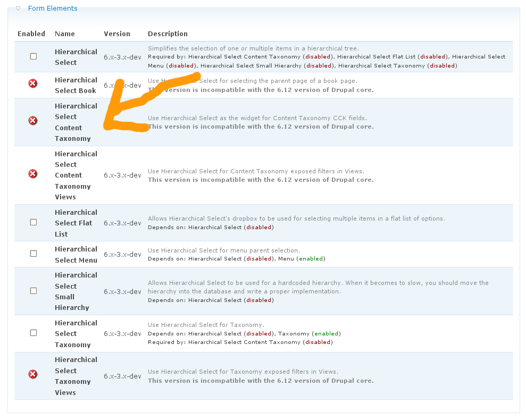Click the Description column header

(x=168, y=33)
